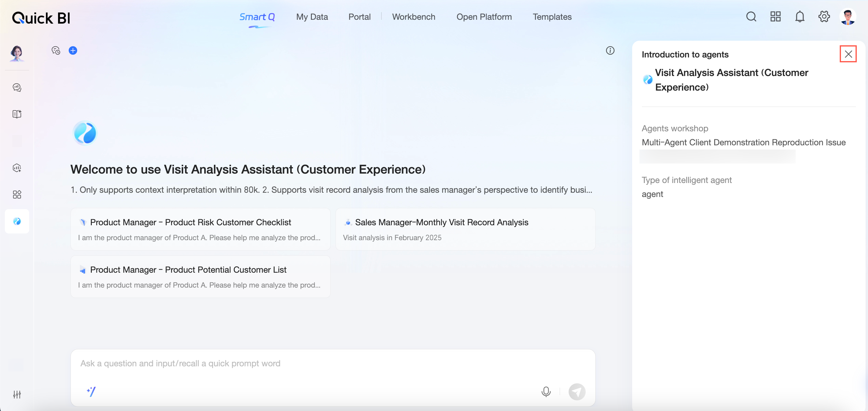
Task: Open the sidebar book reading icon
Action: (x=17, y=114)
